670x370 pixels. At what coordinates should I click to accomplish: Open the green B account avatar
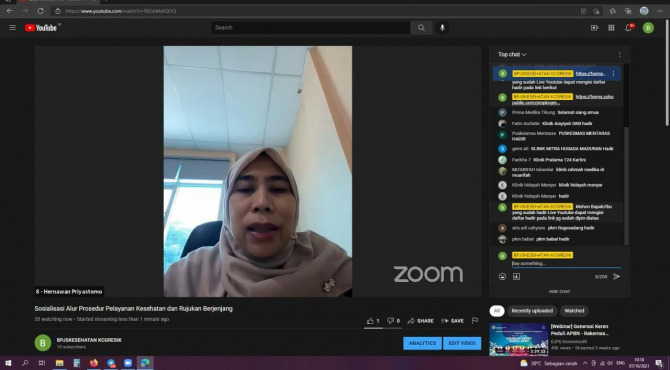[648, 28]
